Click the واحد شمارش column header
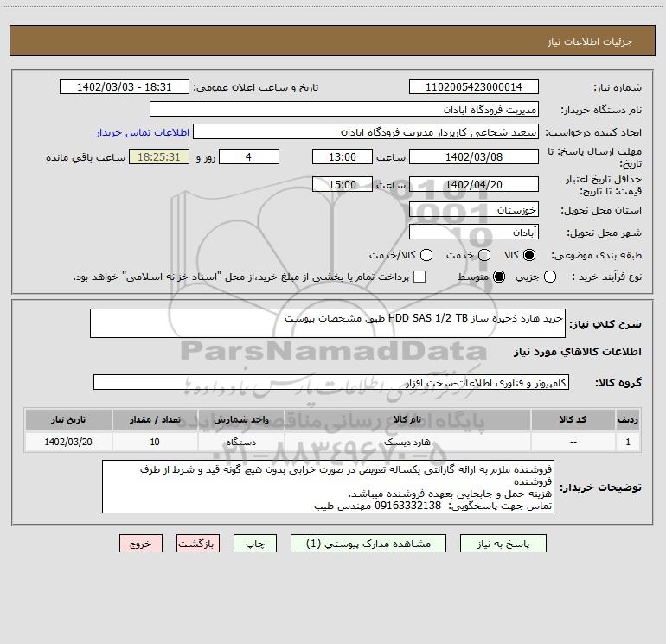The height and width of the screenshot is (644, 666). [x=240, y=420]
